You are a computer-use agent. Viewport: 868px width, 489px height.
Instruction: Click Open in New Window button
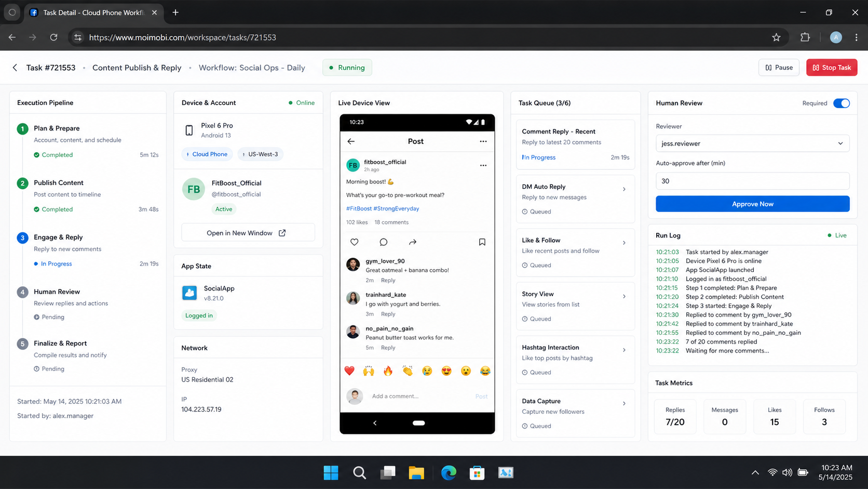(x=248, y=233)
